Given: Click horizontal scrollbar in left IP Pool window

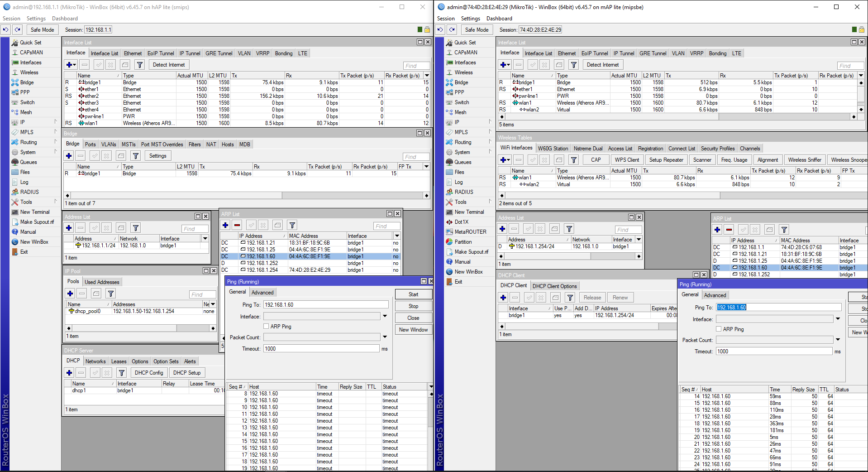Looking at the screenshot, I should pos(141,328).
